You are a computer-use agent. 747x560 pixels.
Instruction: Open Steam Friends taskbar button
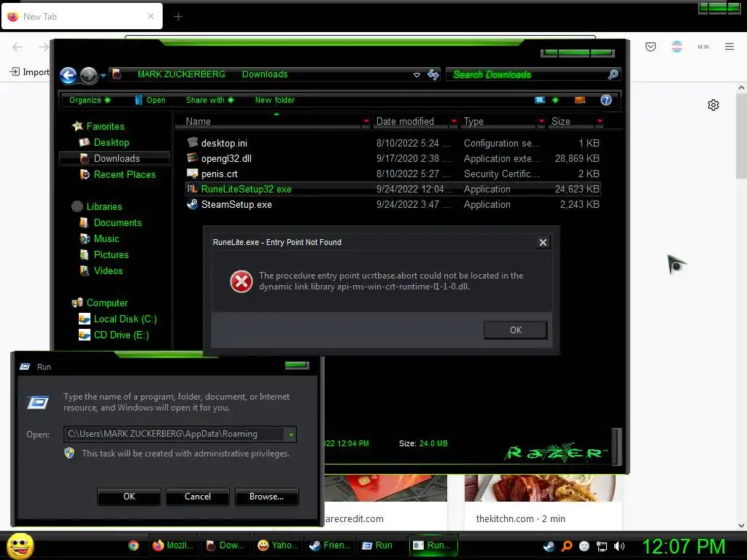[x=330, y=545]
